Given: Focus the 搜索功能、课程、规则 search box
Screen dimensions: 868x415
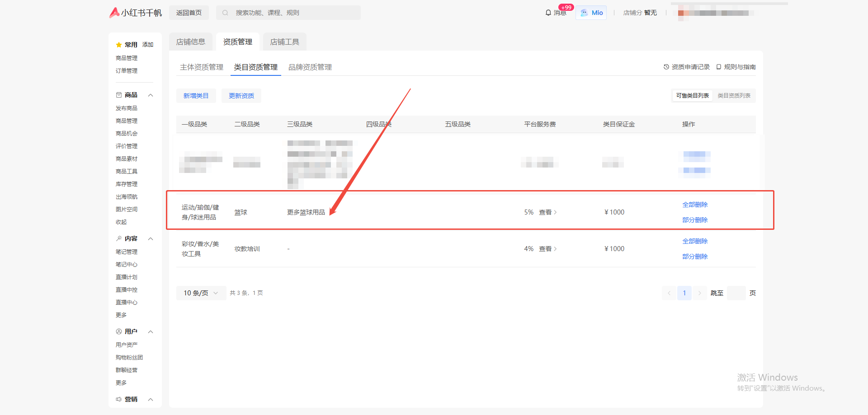Looking at the screenshot, I should click(288, 13).
